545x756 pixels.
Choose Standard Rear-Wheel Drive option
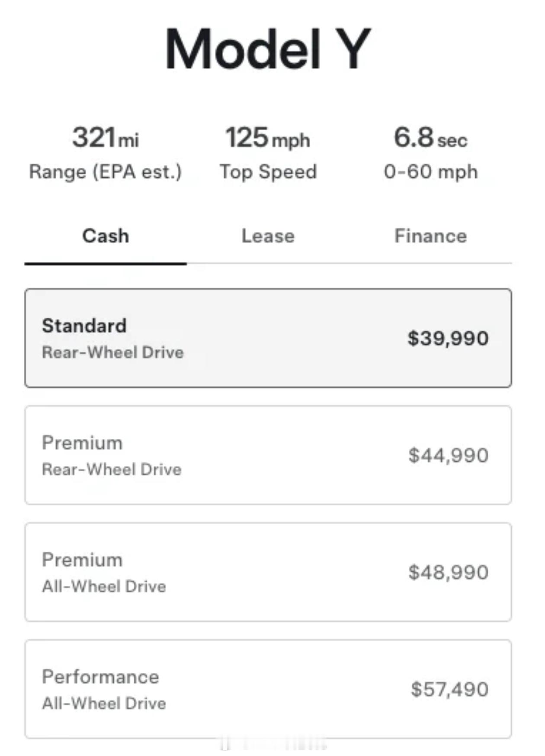coord(268,338)
